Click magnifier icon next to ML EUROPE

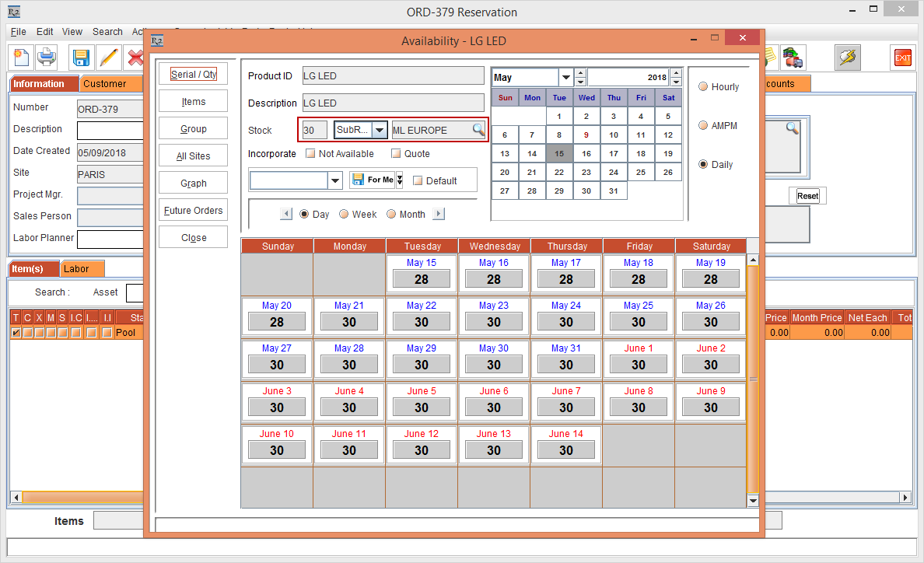(x=478, y=130)
